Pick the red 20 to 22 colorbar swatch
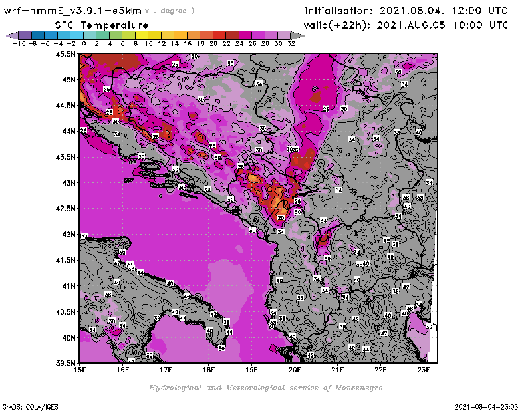This screenshot has height=411, width=532. 219,35
